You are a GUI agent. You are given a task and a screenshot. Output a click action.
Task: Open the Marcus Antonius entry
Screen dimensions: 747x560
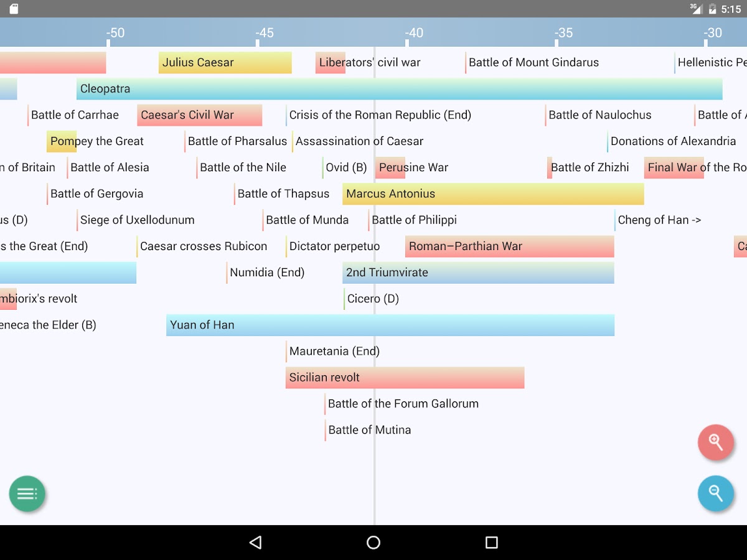click(x=492, y=194)
